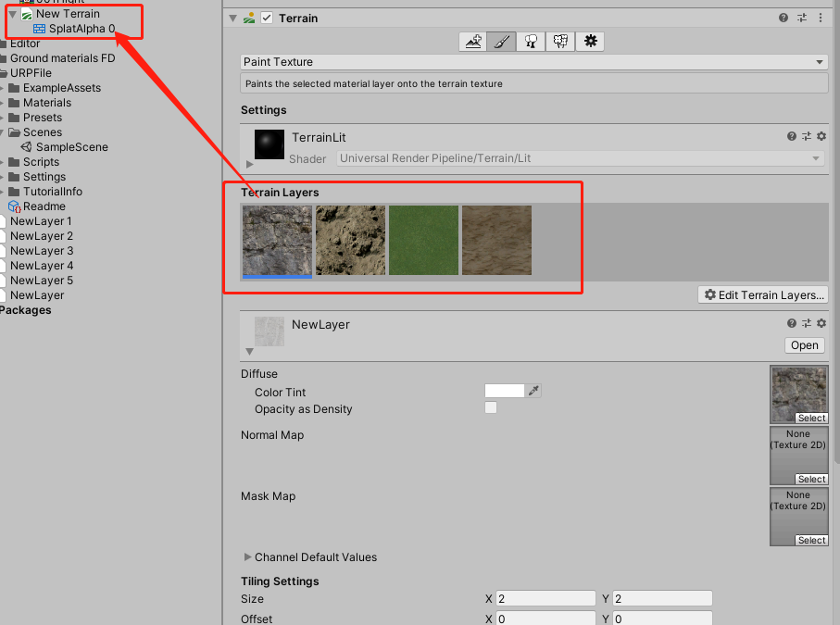Open the Create Neighbor Terrains tool

pyautogui.click(x=472, y=42)
